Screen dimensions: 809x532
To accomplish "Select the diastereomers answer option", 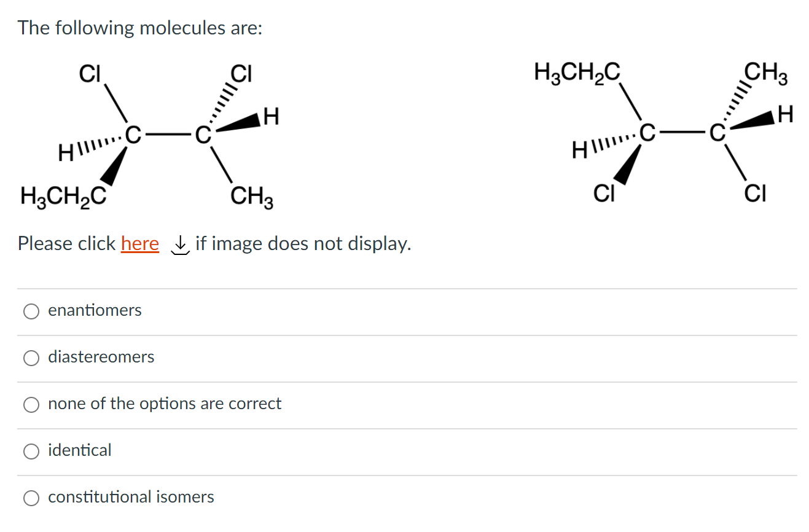I will click(31, 358).
